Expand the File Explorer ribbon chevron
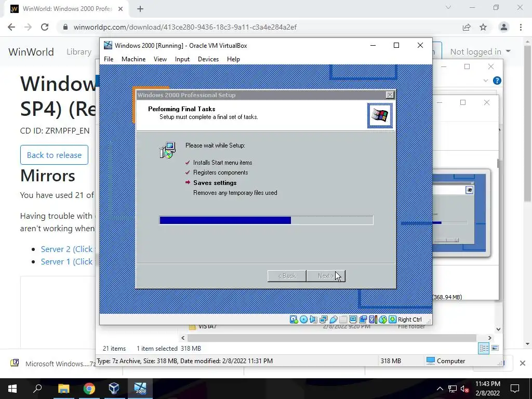 pos(486,81)
